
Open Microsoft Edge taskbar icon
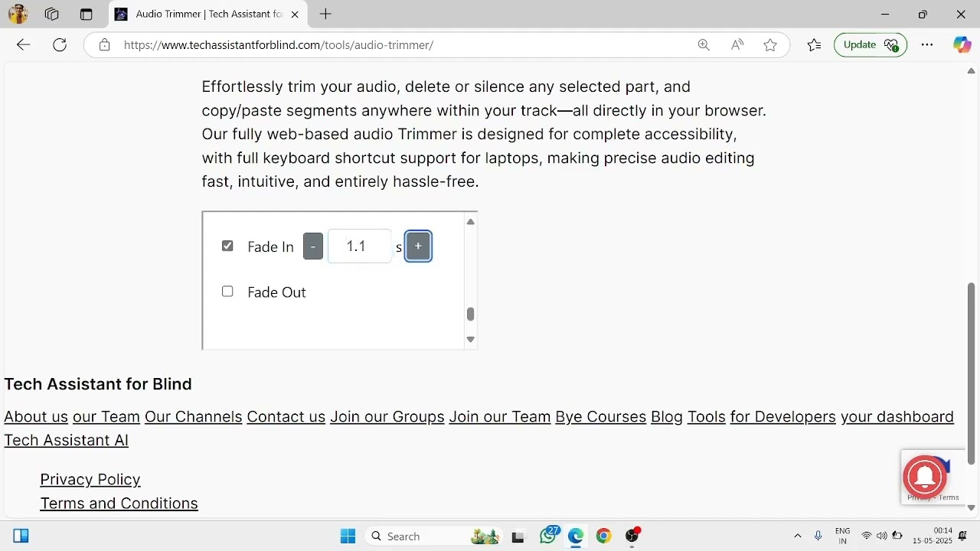576,536
